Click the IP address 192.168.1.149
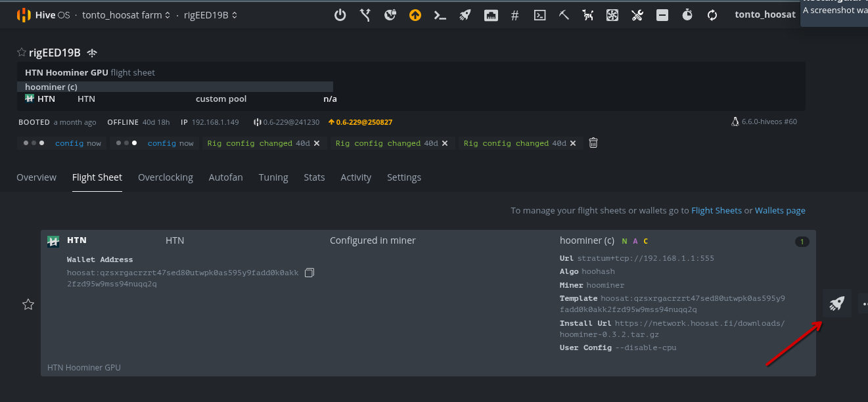This screenshot has height=402, width=868. click(216, 122)
